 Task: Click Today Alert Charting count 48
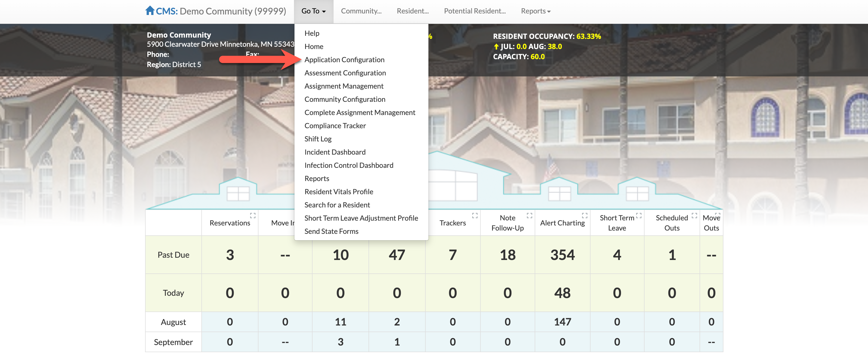562,293
